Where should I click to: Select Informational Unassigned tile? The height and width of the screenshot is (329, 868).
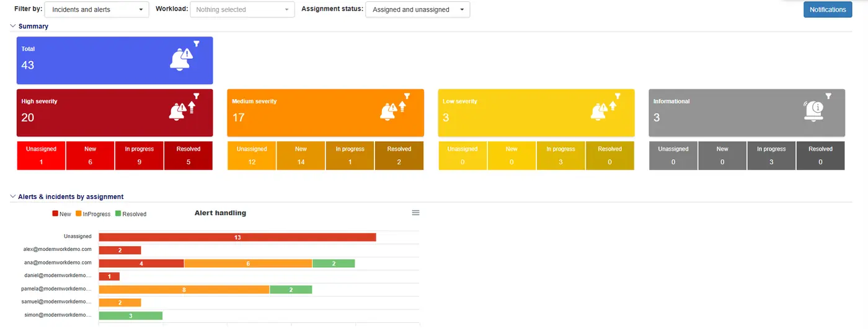[x=673, y=156]
